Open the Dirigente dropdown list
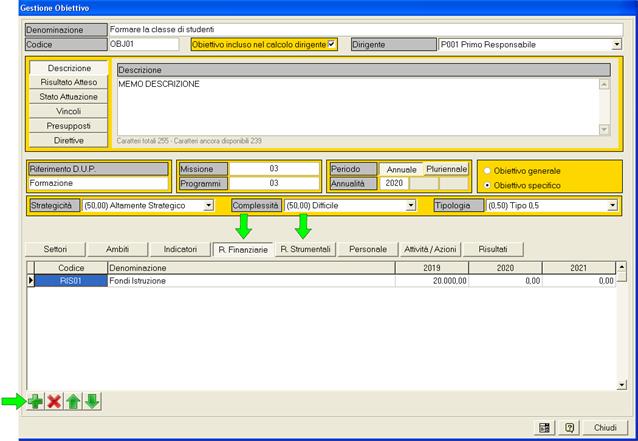Viewport: 638px width, 441px height. (x=616, y=44)
